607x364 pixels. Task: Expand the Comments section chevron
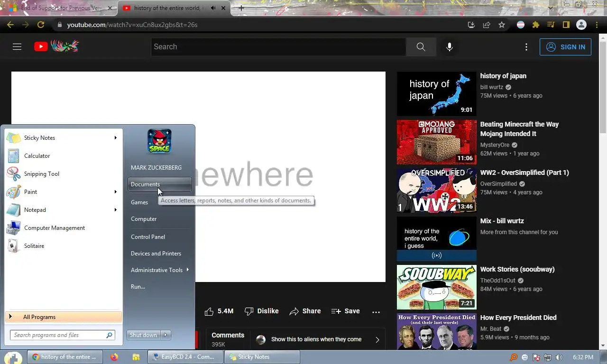[377, 339]
